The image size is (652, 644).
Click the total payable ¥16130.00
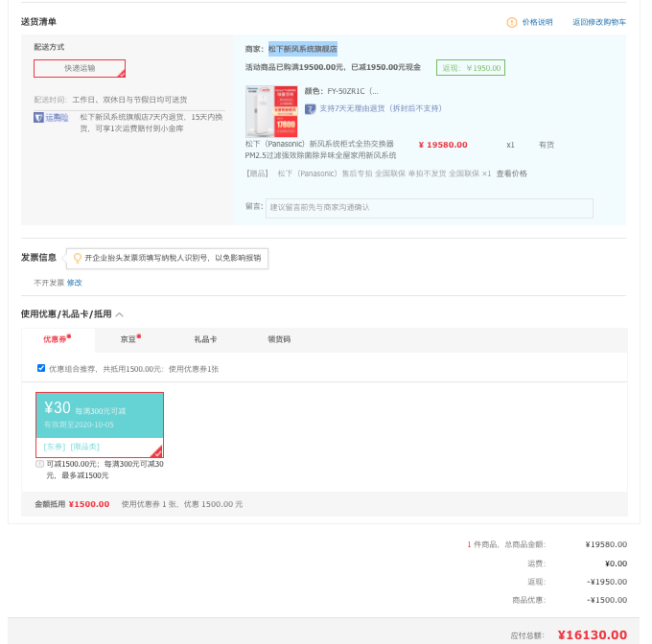(593, 635)
